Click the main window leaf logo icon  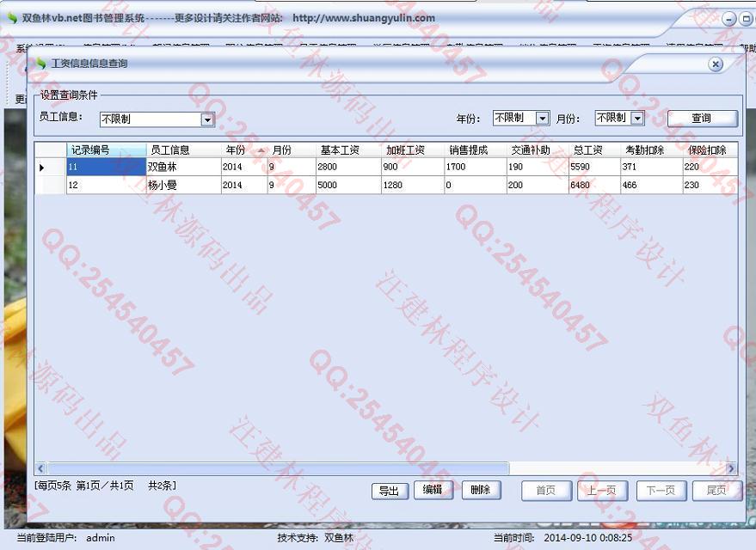12,18
